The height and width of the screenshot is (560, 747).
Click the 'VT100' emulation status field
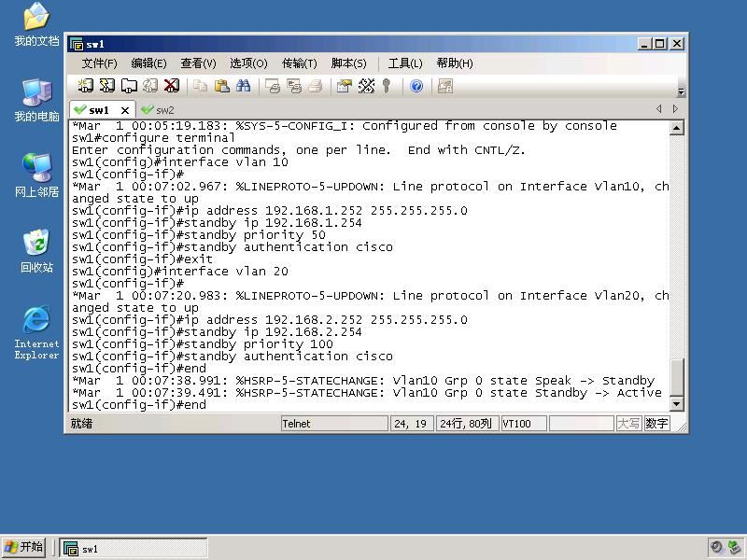[524, 424]
